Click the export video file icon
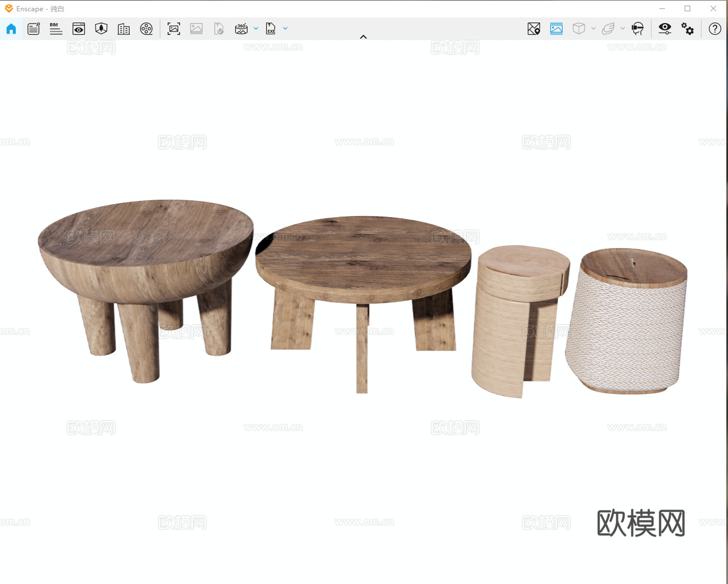Viewport: 728px width, 584px height. (219, 29)
